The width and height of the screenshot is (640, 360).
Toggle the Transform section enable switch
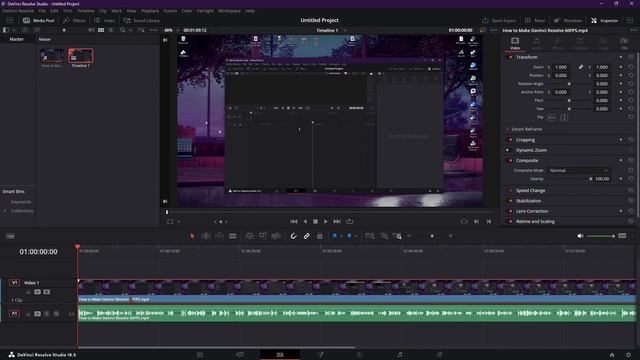point(510,57)
